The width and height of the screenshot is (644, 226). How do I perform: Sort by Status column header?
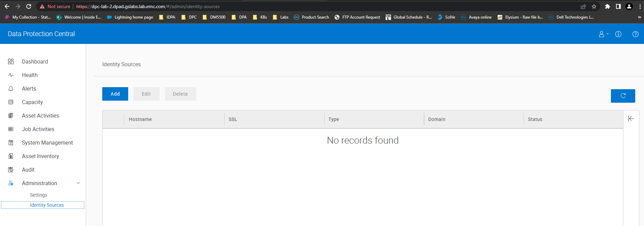535,119
